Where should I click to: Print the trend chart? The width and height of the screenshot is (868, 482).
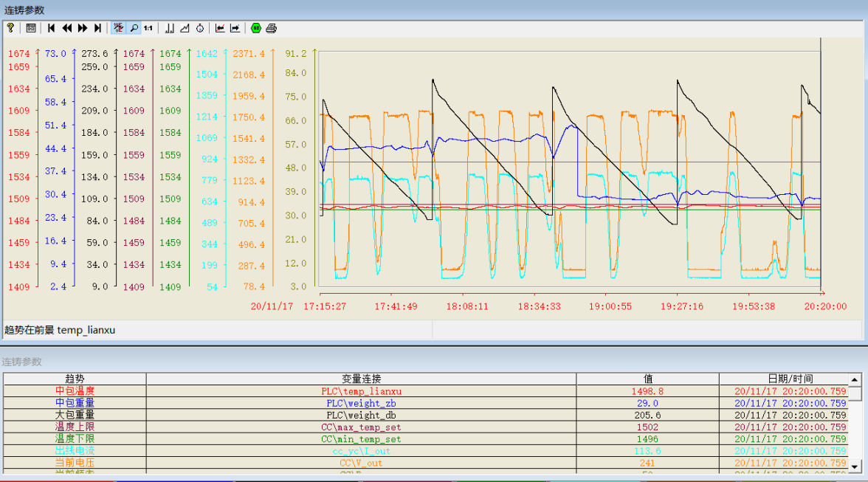pyautogui.click(x=272, y=27)
